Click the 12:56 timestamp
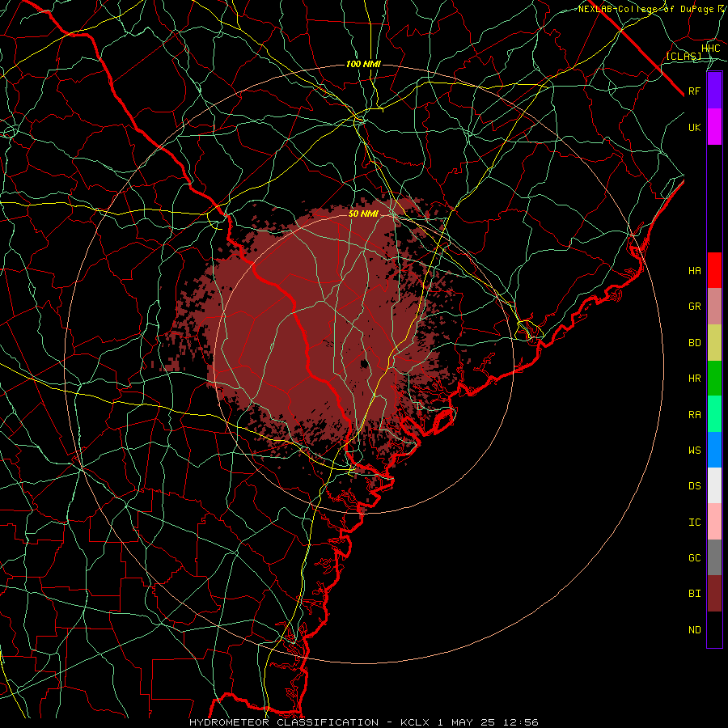728x728 pixels. point(523,722)
